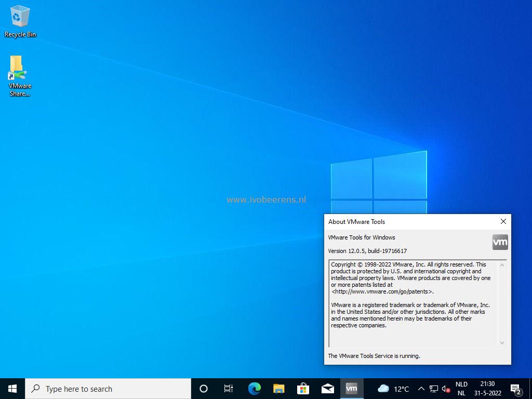This screenshot has width=532, height=399.
Task: Open Microsoft Store from the taskbar
Action: click(303, 389)
